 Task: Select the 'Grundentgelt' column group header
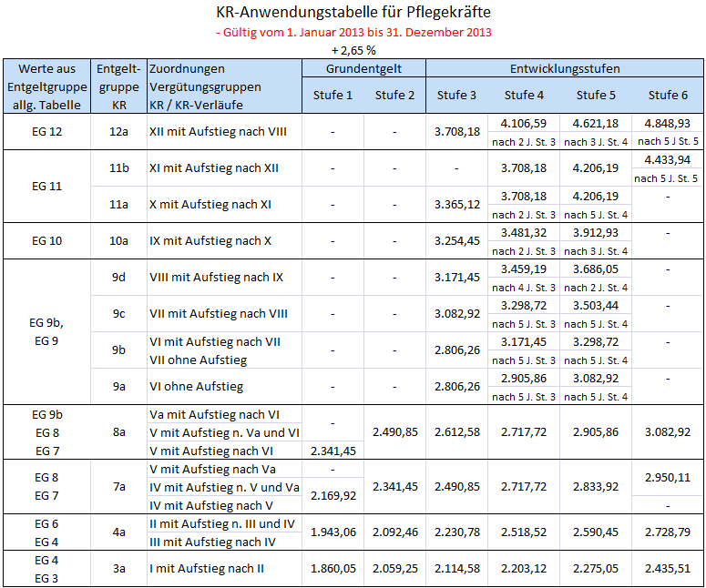pyautogui.click(x=363, y=68)
